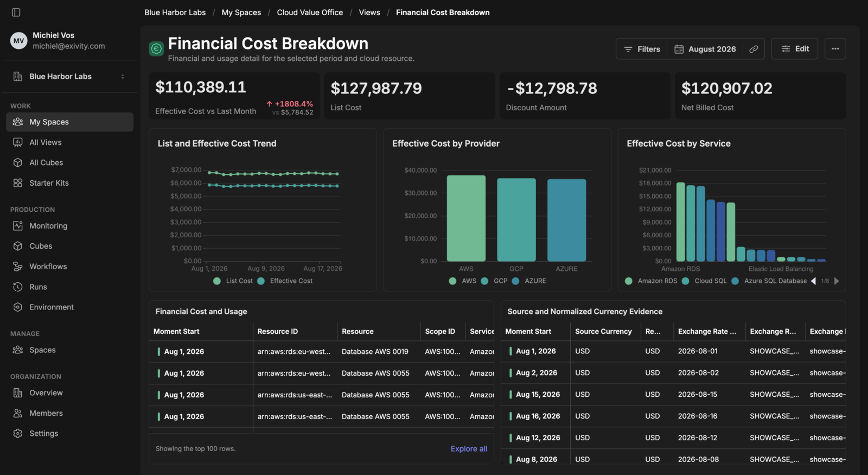The image size is (868, 475).
Task: Navigate to Cloud Value Office breadcrumb
Action: [x=310, y=12]
